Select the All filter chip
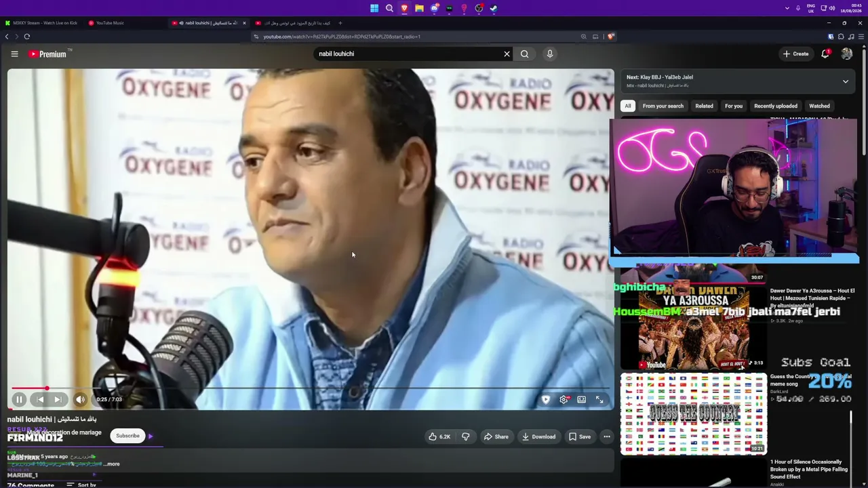Viewport: 868px width, 488px height. pos(628,106)
